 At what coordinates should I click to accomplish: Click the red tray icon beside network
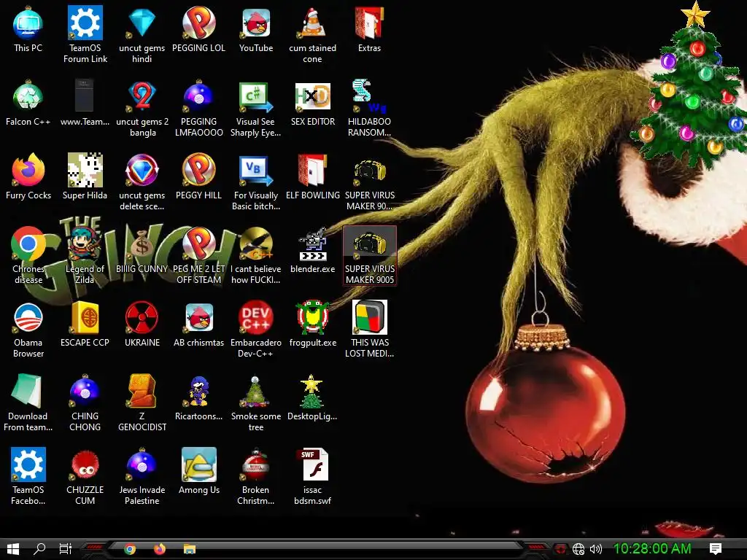click(561, 549)
